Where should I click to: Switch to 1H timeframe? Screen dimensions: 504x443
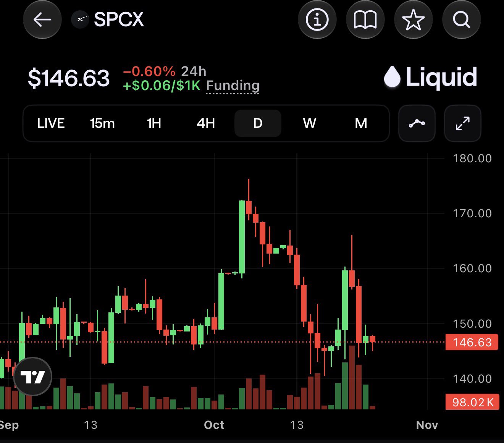pyautogui.click(x=154, y=123)
